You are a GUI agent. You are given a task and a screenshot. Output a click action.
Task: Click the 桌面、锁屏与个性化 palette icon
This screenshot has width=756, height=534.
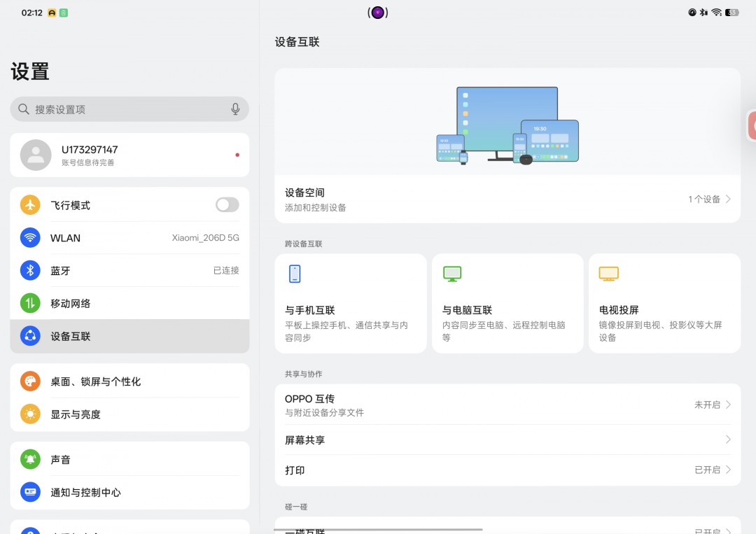coord(29,381)
